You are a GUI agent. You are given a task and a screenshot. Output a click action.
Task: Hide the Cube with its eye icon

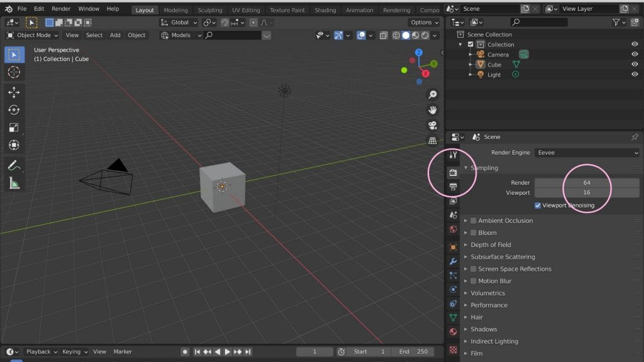click(635, 65)
